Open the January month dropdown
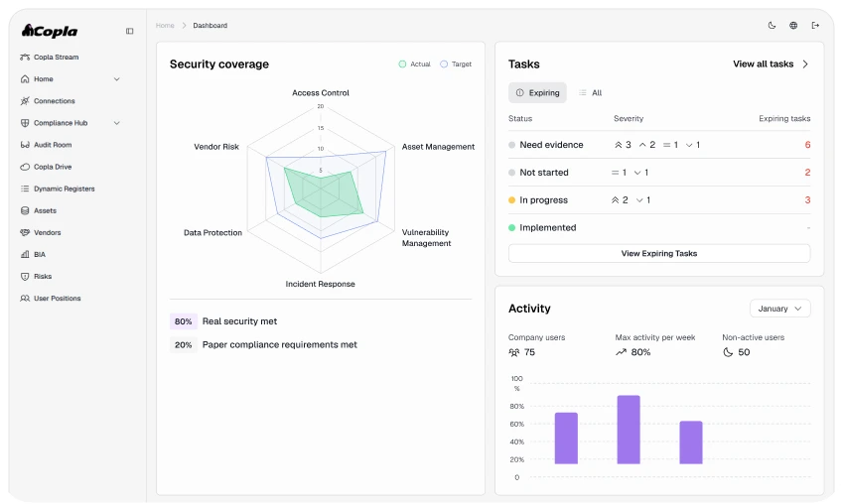The height and width of the screenshot is (504, 843). (780, 309)
